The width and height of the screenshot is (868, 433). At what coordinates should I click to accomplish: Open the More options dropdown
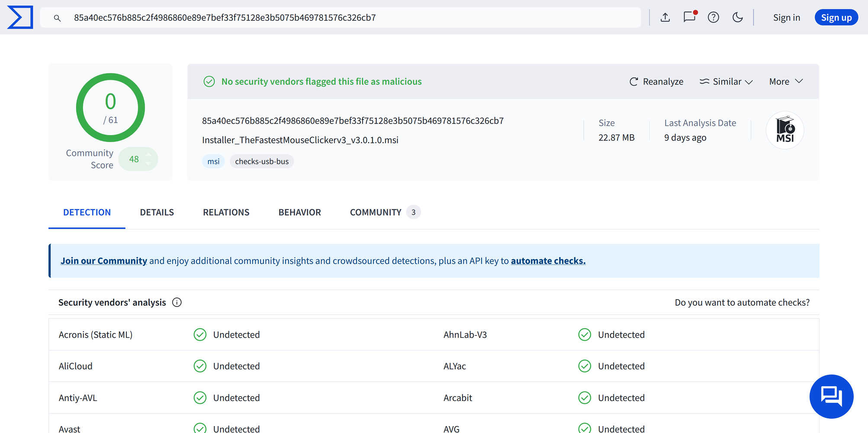[x=786, y=81]
